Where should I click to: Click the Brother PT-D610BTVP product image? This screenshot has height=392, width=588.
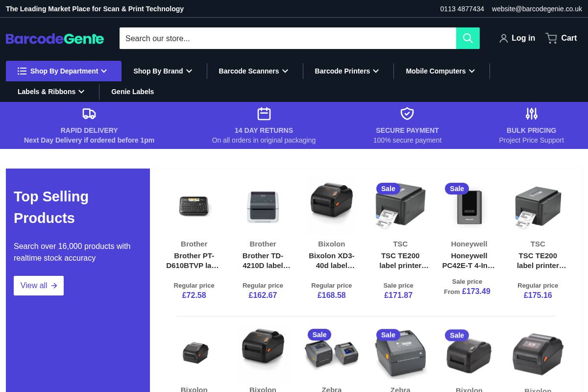[194, 206]
